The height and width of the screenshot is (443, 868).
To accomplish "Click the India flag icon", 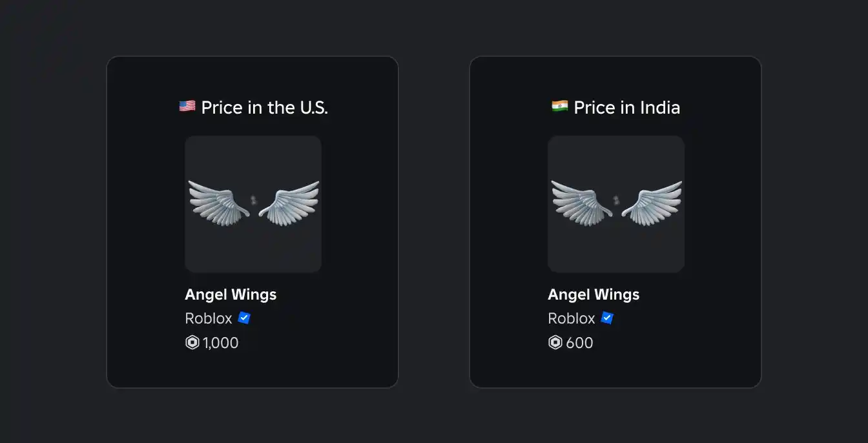I will click(x=559, y=106).
